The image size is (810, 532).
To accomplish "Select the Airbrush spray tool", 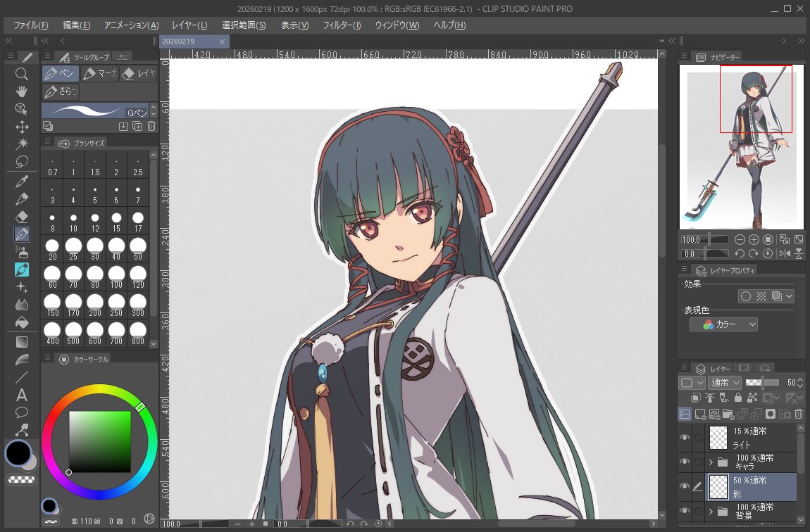I will click(21, 252).
